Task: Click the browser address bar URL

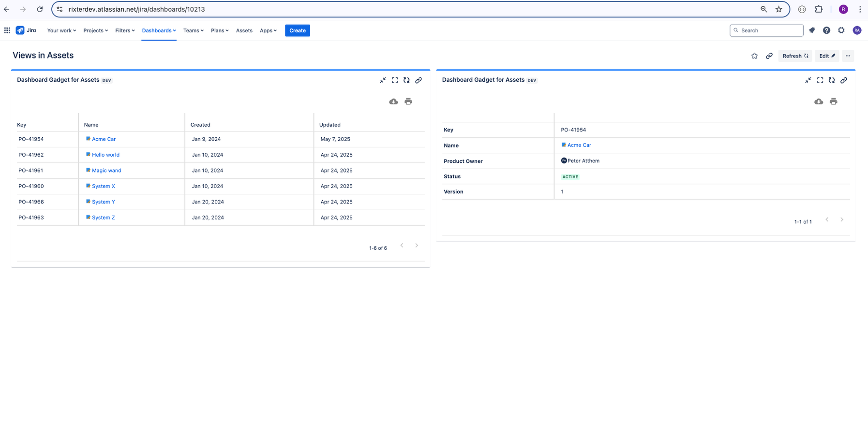Action: click(x=136, y=9)
